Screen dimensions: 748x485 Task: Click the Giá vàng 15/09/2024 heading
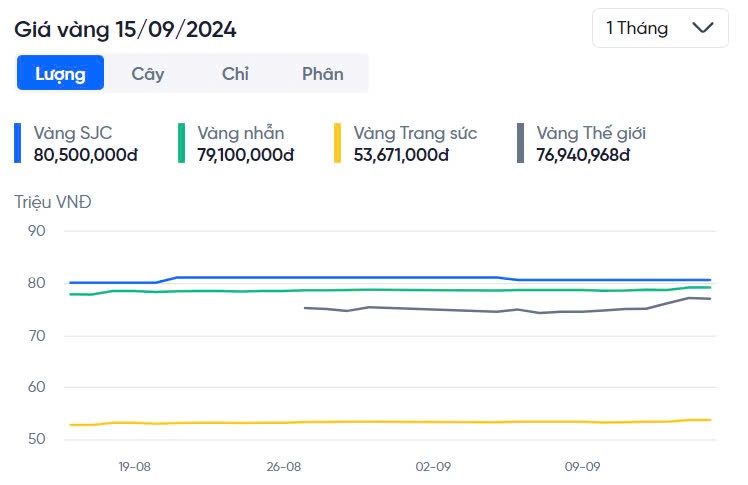click(125, 29)
